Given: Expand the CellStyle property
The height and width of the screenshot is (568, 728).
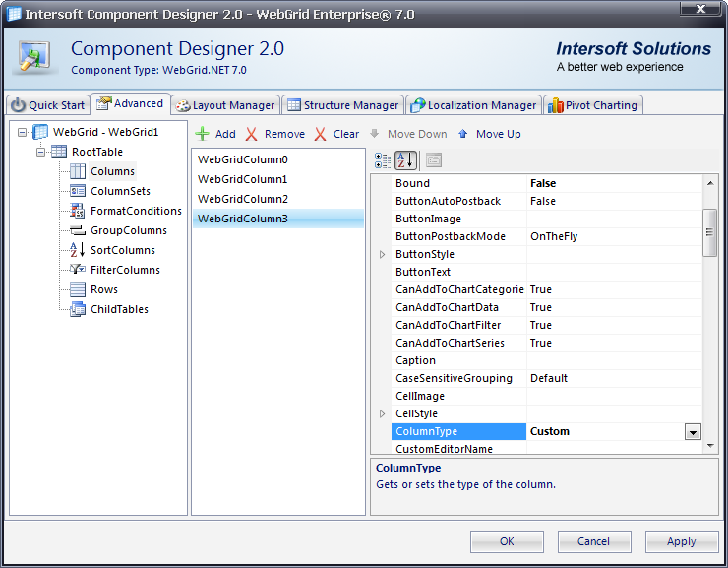Looking at the screenshot, I should pyautogui.click(x=383, y=414).
